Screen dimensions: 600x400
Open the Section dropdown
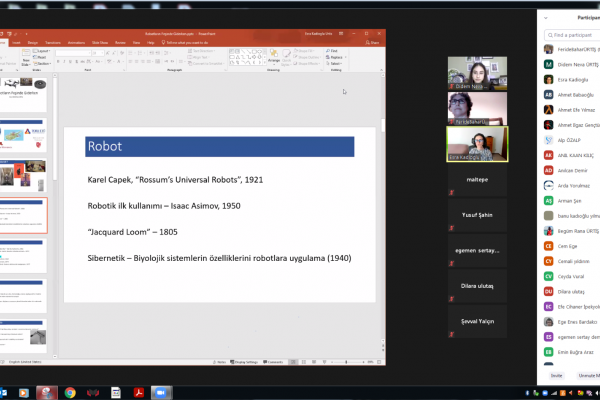(x=42, y=64)
